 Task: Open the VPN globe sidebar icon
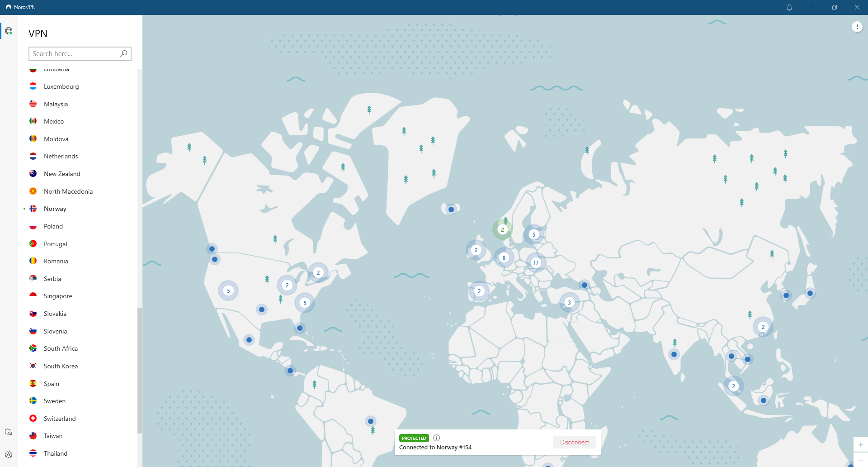pos(9,31)
